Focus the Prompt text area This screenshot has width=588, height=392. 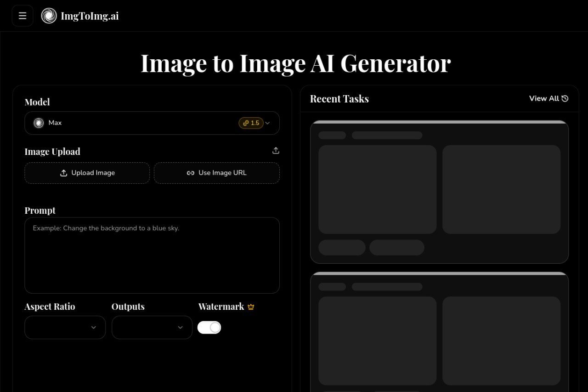coord(152,256)
